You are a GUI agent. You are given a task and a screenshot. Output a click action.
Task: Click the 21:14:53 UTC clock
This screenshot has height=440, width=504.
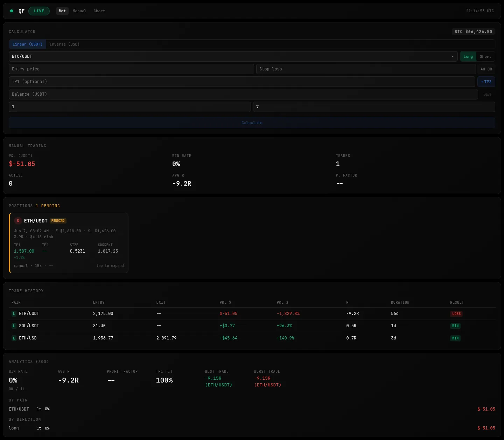tap(480, 11)
